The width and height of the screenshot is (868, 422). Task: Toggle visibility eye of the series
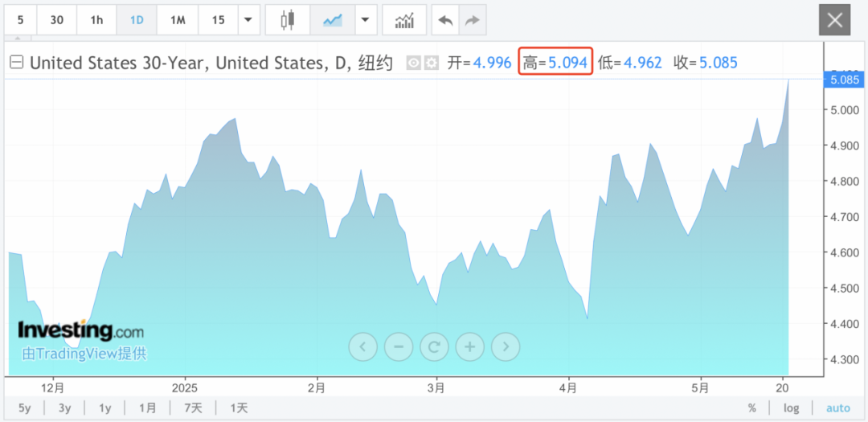pyautogui.click(x=413, y=63)
